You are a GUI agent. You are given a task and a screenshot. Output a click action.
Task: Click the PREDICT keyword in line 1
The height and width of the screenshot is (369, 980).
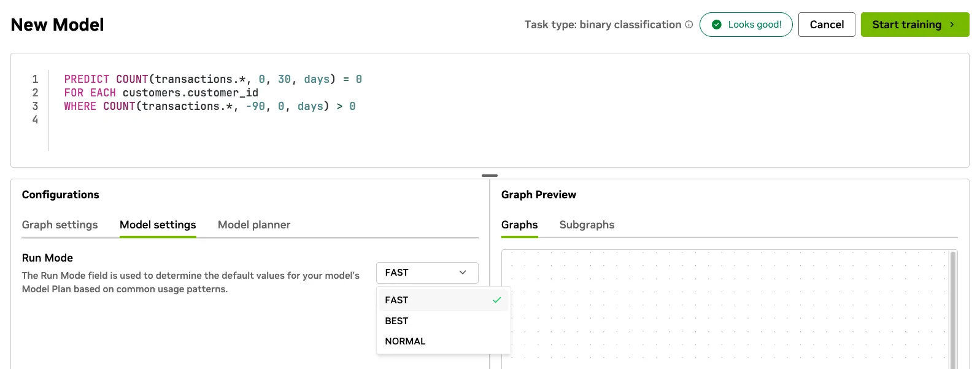(x=87, y=79)
